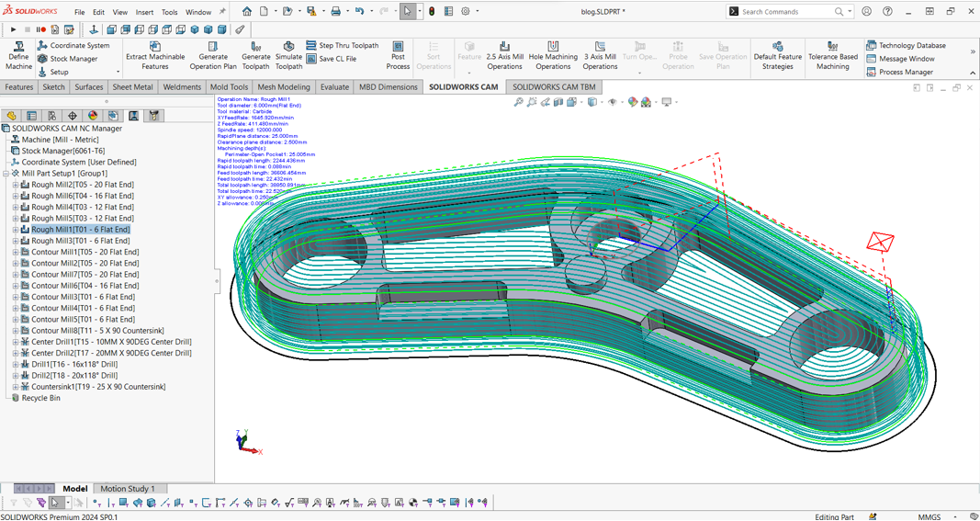
Task: Open the Setup dropdown arrow
Action: pos(118,72)
